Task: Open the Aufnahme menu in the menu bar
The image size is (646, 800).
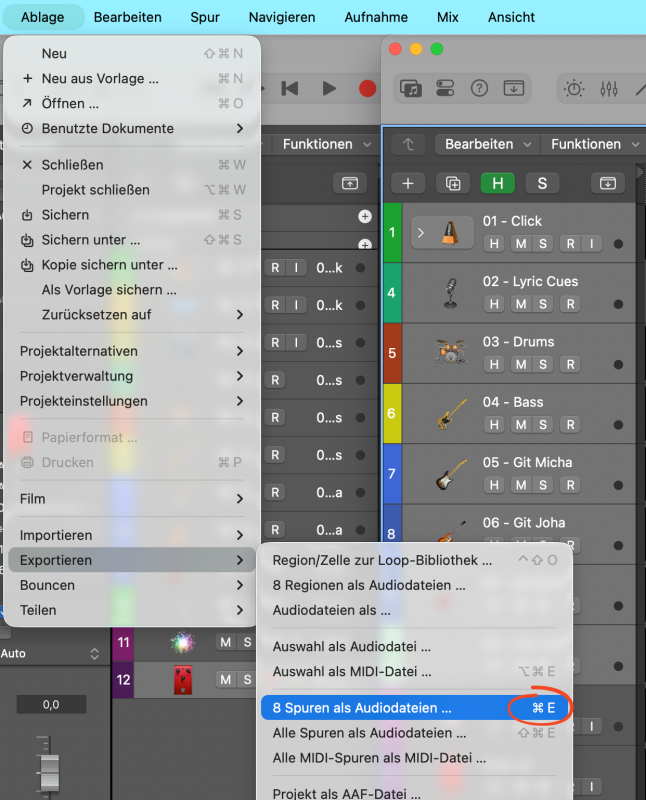Action: tap(376, 17)
